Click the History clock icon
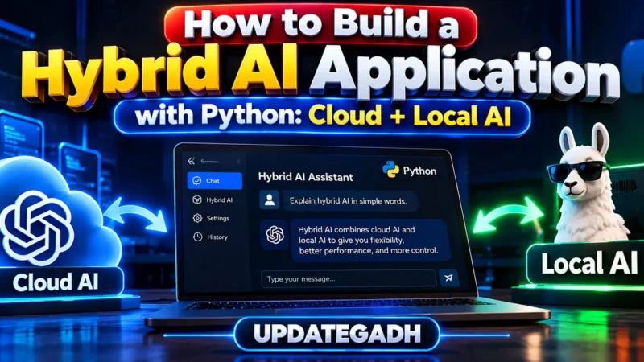The width and height of the screenshot is (644, 362). [197, 237]
